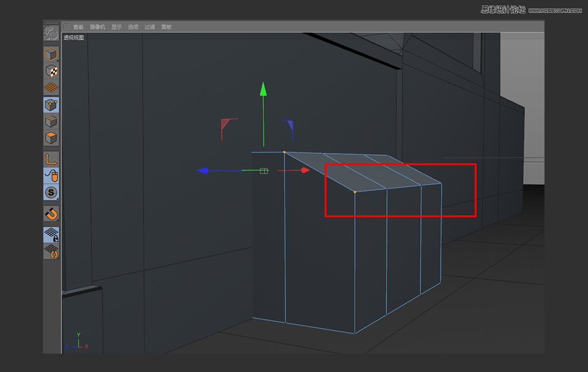Click the 透视视图 viewport label
The width and height of the screenshot is (588, 372).
point(75,36)
